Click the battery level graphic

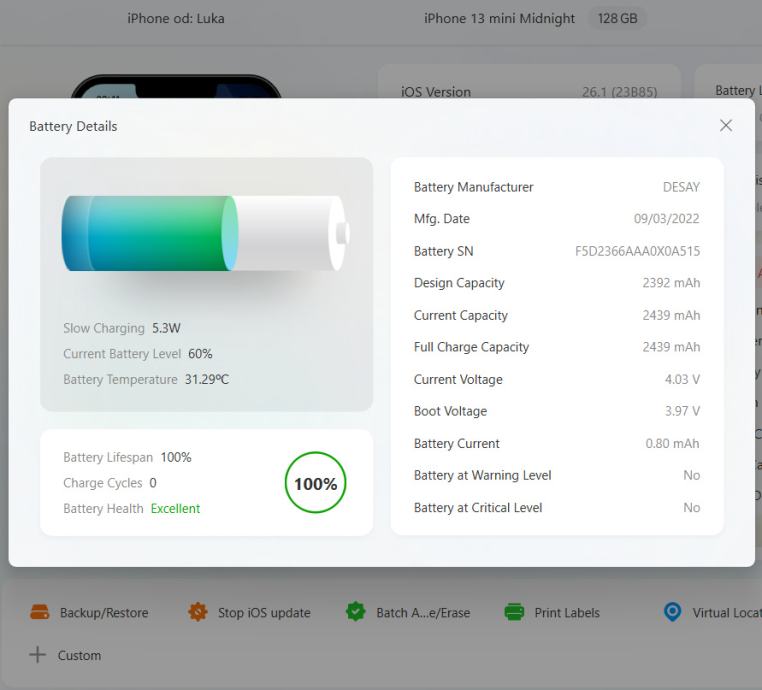pos(205,233)
